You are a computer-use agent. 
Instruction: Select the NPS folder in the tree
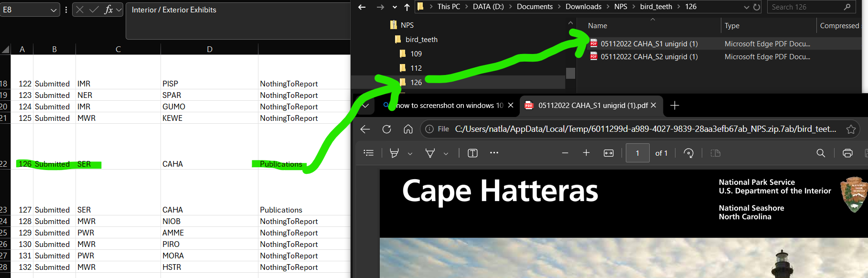407,25
